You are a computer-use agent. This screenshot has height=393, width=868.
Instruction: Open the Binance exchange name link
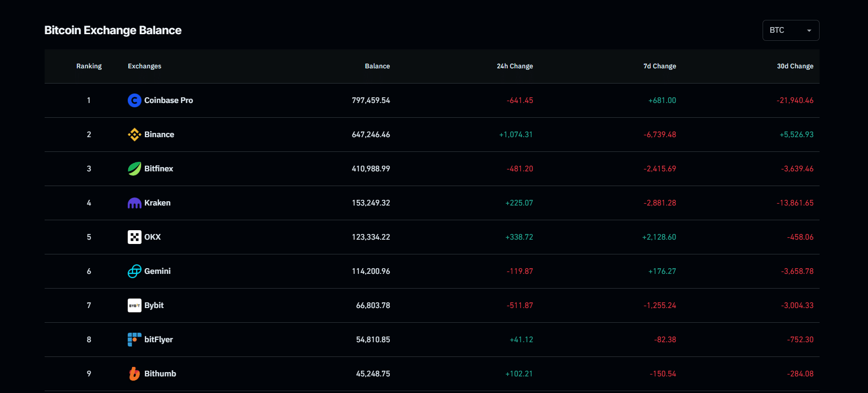click(x=159, y=134)
